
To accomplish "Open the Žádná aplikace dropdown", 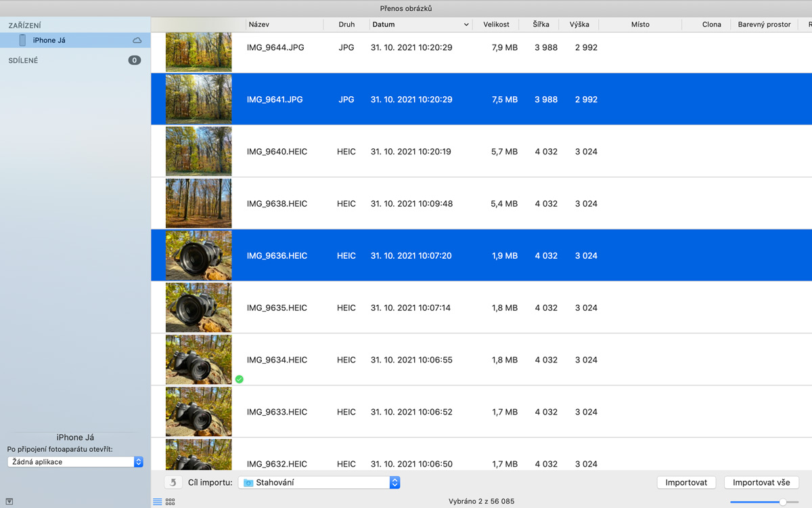I will coord(138,462).
